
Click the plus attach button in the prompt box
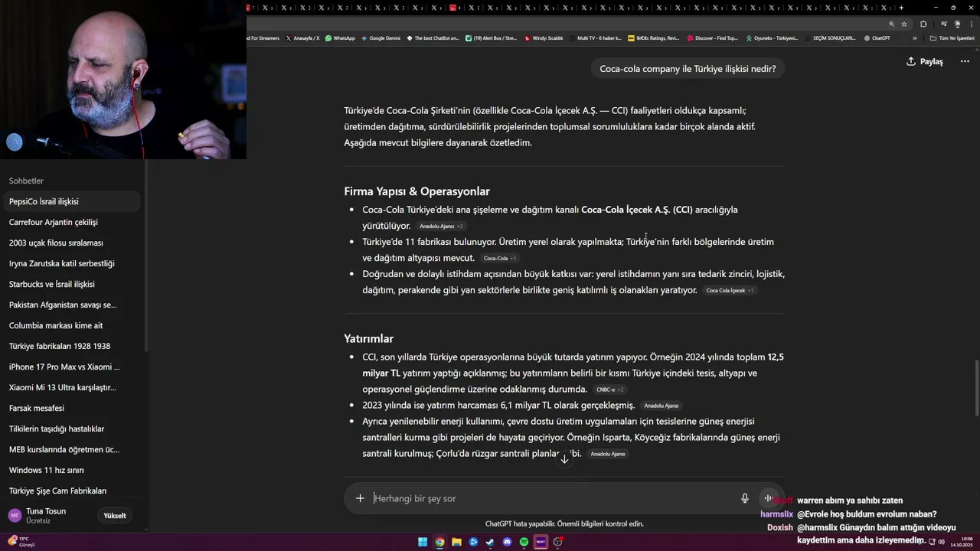click(360, 498)
